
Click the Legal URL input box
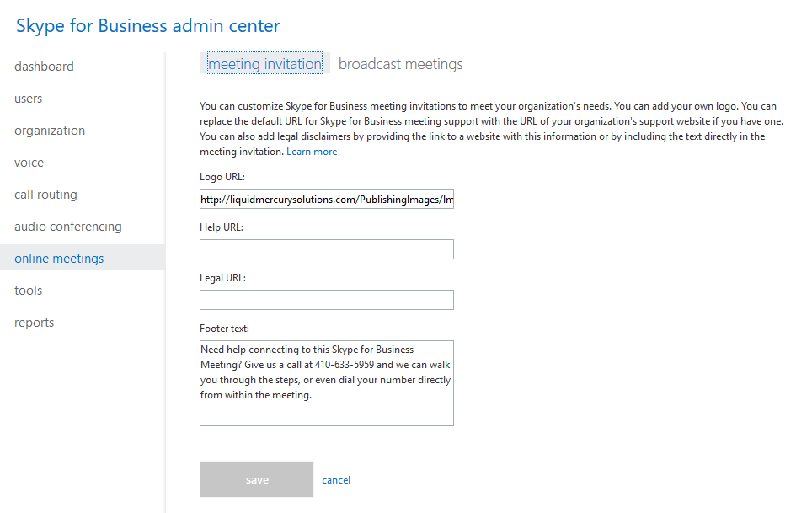pyautogui.click(x=327, y=300)
